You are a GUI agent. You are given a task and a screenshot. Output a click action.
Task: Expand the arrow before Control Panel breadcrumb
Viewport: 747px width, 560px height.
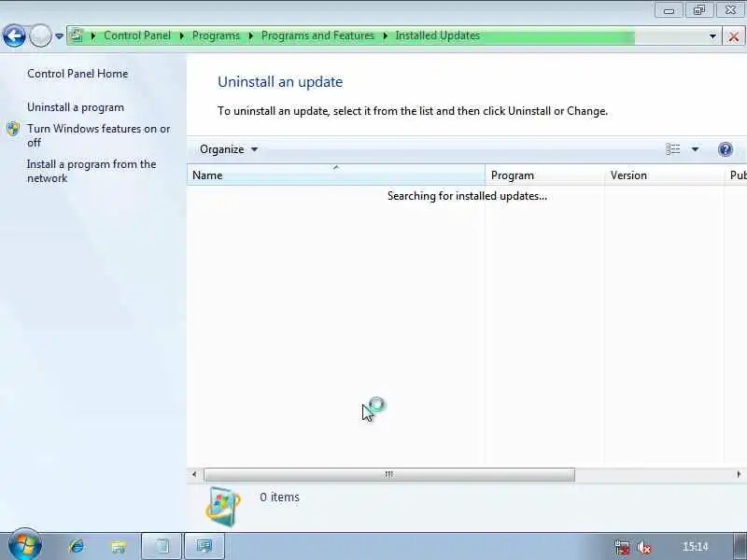click(x=92, y=35)
